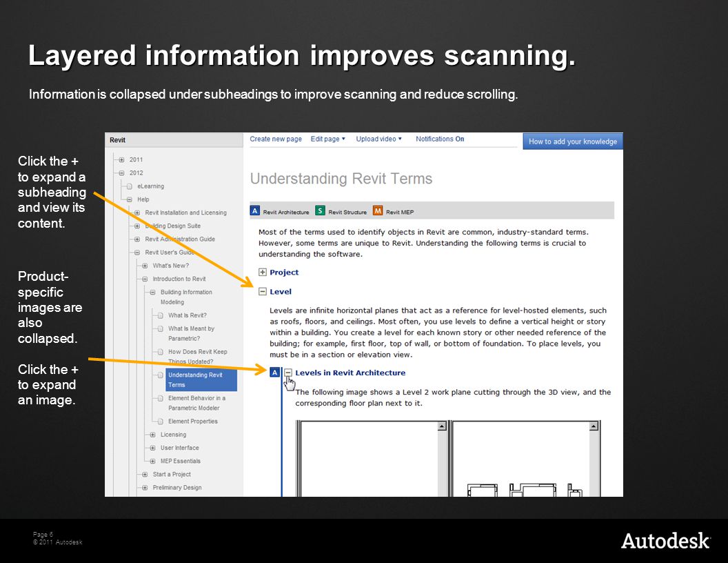Expand the User Interface tree node
The width and height of the screenshot is (728, 563).
(x=152, y=448)
